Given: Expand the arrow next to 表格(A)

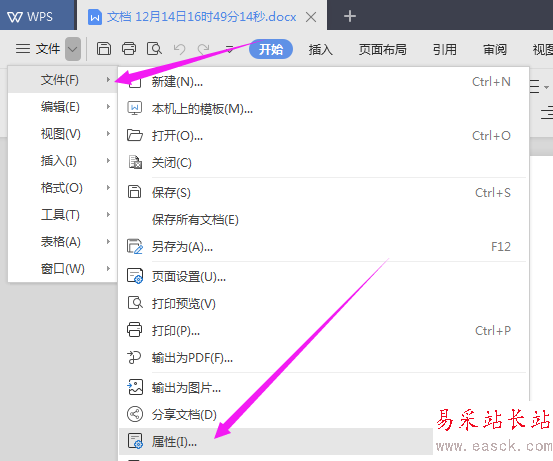Looking at the screenshot, I should (108, 242).
